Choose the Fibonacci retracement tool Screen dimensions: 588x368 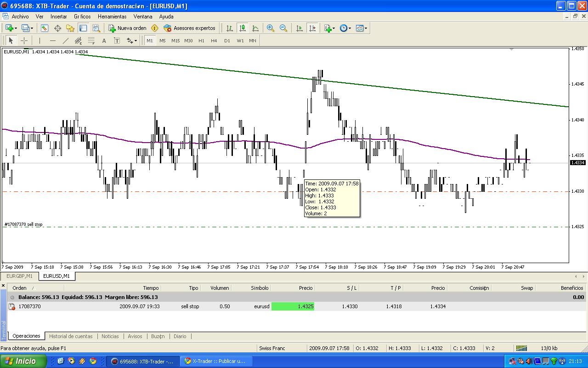pyautogui.click(x=91, y=40)
